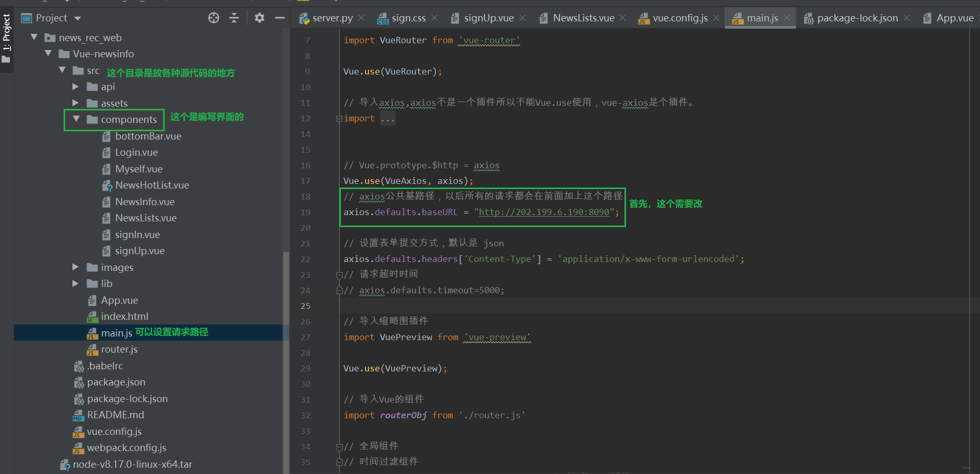Select App.vue in project tree
This screenshot has height=474, width=980.
coord(119,300)
